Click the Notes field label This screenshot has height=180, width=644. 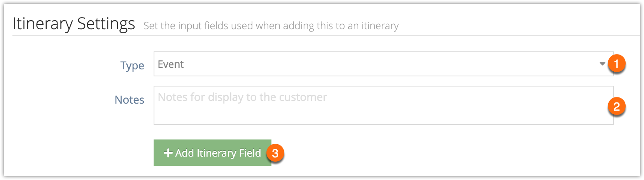click(x=129, y=100)
